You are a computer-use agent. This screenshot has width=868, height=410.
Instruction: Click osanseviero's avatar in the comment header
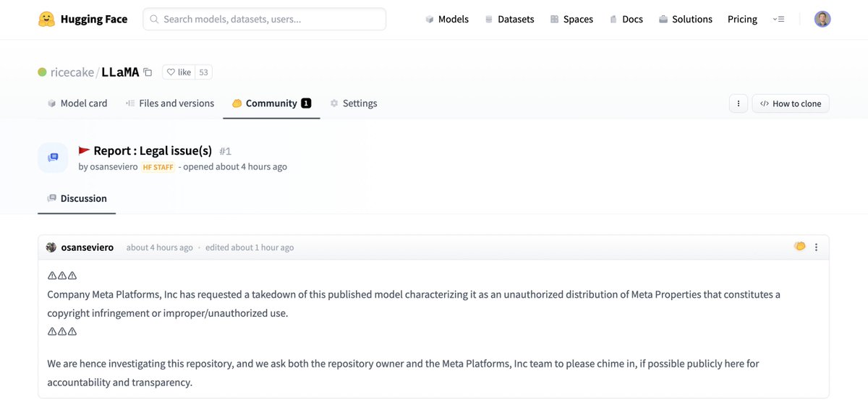(x=51, y=247)
